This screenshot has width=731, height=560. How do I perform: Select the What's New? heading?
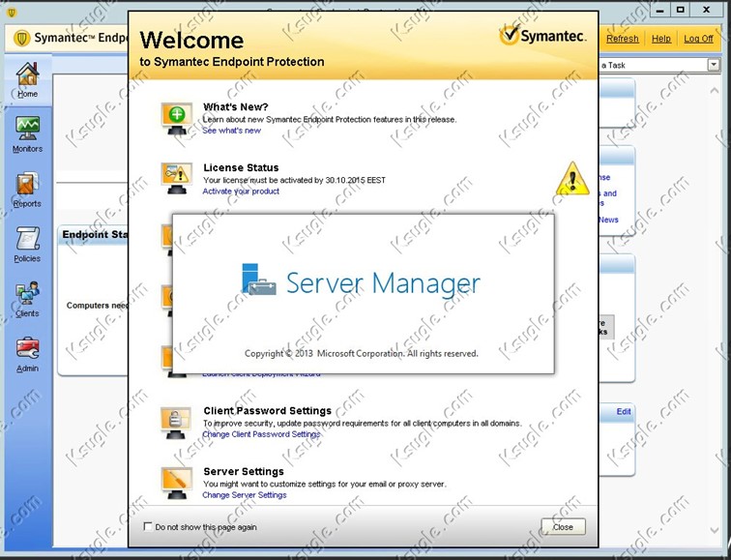pyautogui.click(x=236, y=106)
